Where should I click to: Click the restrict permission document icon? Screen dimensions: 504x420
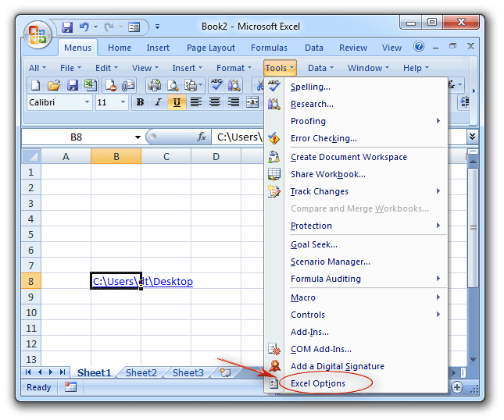coord(111,85)
